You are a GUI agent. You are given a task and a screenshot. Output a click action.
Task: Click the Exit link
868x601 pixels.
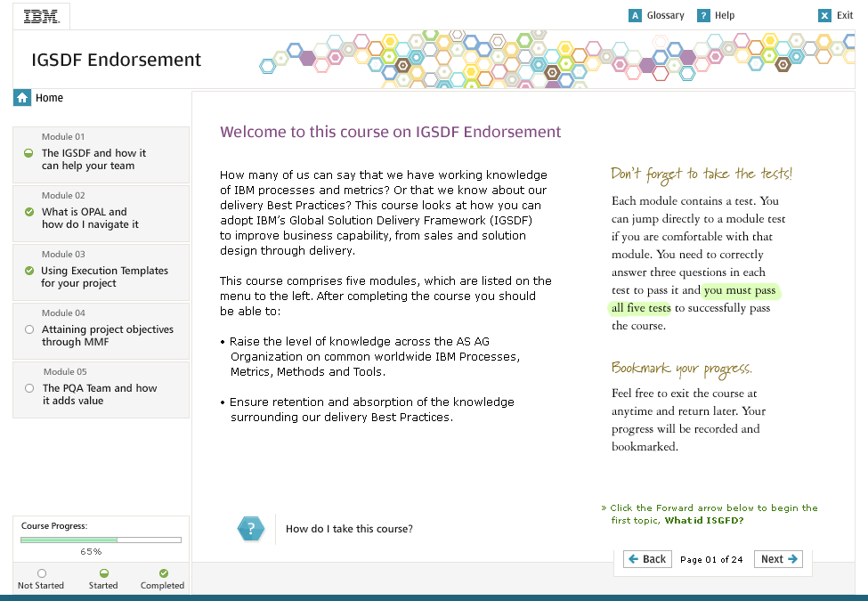pyautogui.click(x=845, y=15)
